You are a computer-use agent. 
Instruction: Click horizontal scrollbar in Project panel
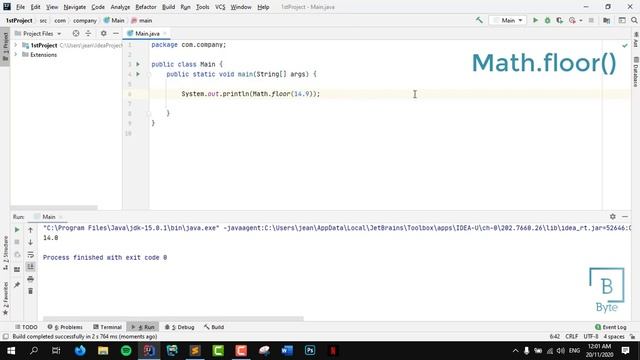click(53, 208)
